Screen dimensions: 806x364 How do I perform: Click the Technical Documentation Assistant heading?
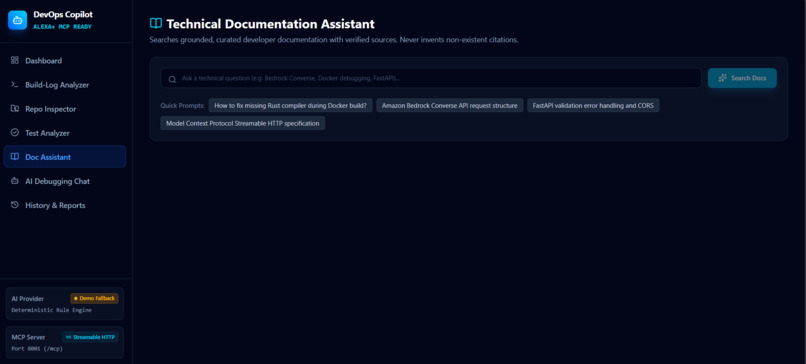coord(270,24)
